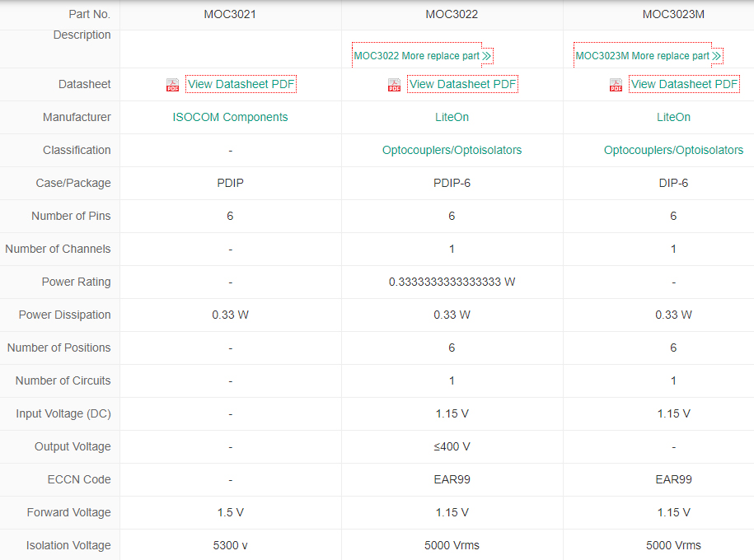Open View Datasheet PDF for MOC3023M
754x560 pixels.
click(683, 84)
